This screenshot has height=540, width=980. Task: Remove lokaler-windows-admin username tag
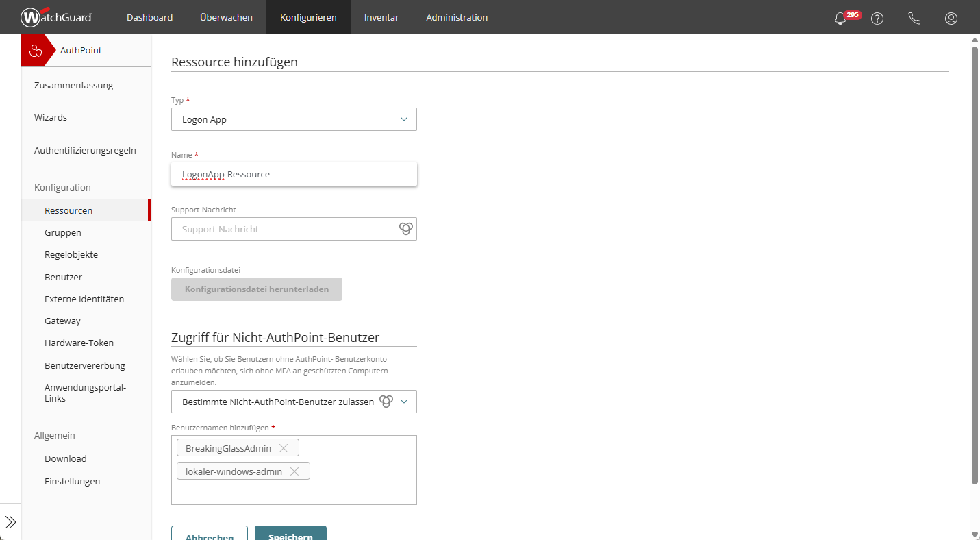(x=294, y=471)
